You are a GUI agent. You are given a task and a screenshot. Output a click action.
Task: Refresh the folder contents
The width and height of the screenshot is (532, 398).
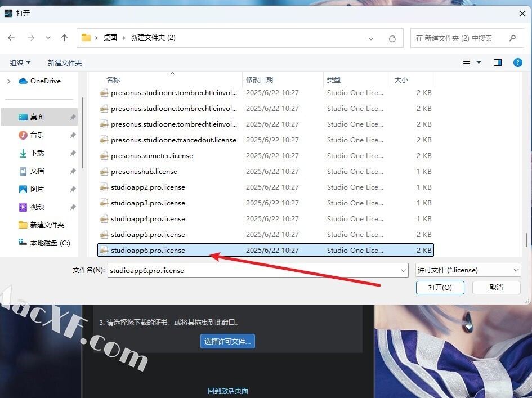(x=392, y=38)
